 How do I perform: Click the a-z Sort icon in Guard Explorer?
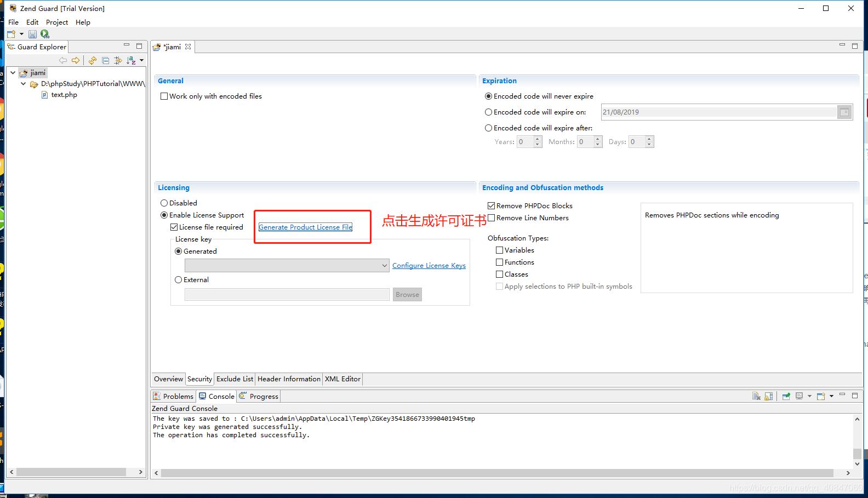[x=131, y=60]
